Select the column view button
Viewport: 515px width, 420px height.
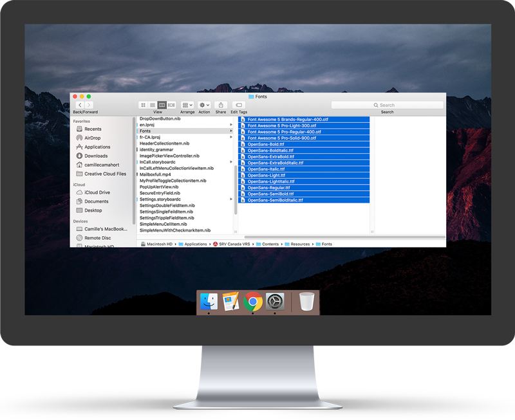pos(162,105)
